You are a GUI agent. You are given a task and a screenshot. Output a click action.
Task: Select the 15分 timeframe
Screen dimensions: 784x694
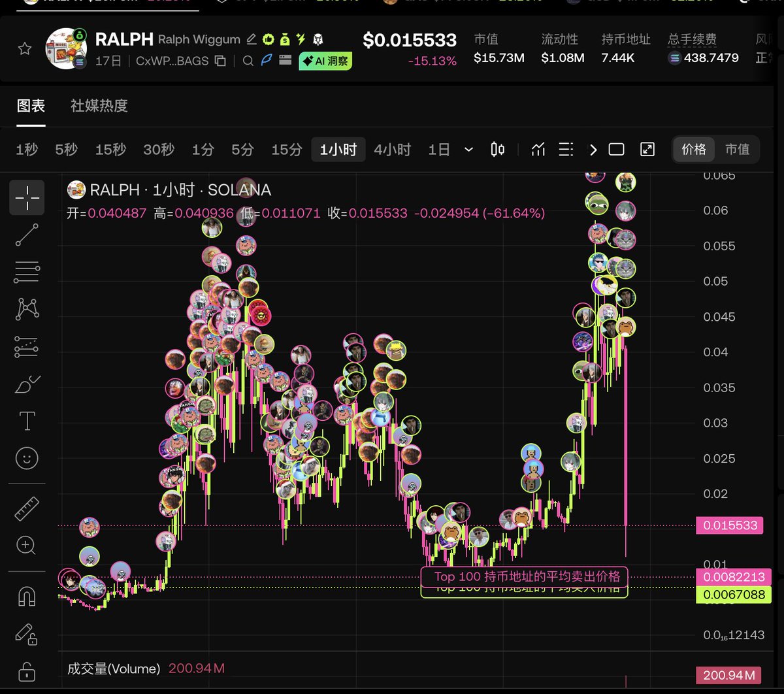287,150
